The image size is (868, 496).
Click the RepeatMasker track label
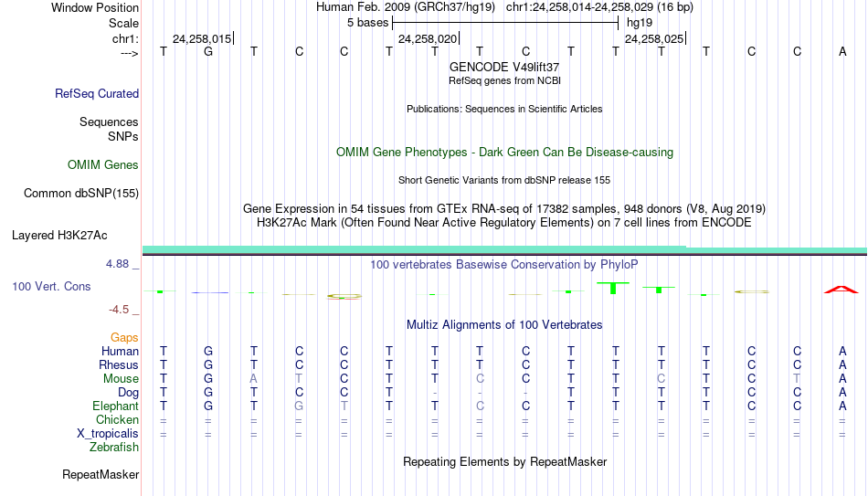[101, 474]
